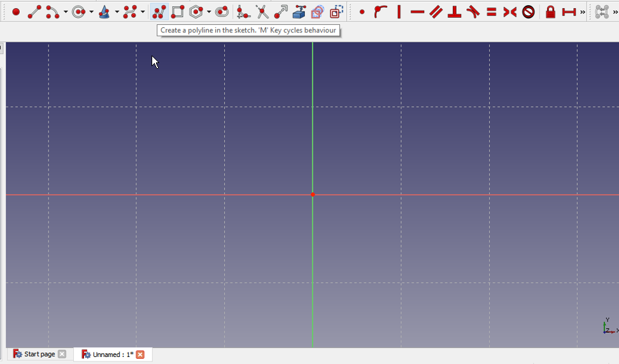This screenshot has width=619, height=364.
Task: Apply the Vertical constraint
Action: point(399,12)
